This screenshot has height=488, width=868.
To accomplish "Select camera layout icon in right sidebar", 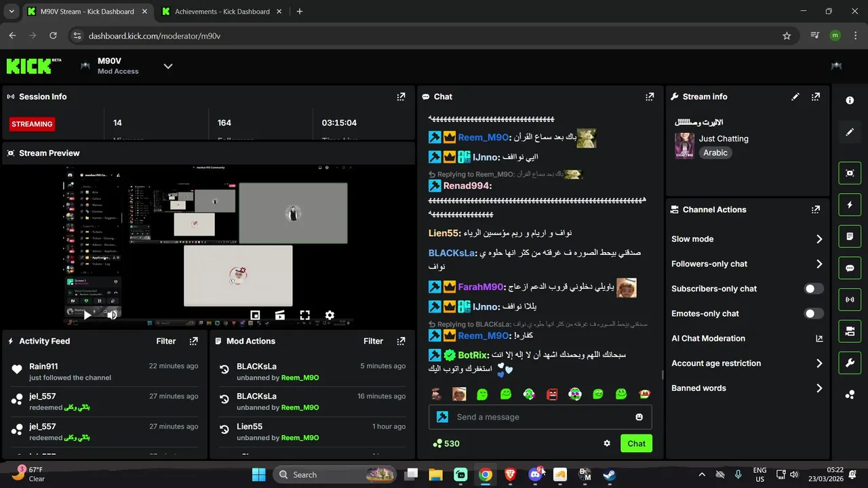I will point(850,331).
